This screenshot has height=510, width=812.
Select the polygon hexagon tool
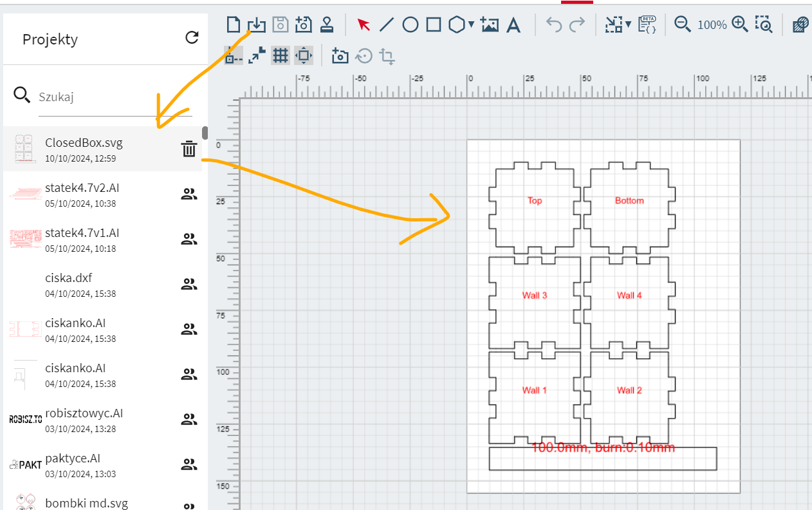pos(457,24)
